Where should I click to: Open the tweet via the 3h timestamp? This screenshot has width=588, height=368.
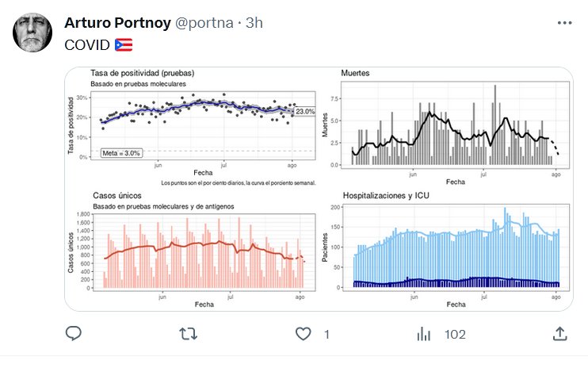255,23
